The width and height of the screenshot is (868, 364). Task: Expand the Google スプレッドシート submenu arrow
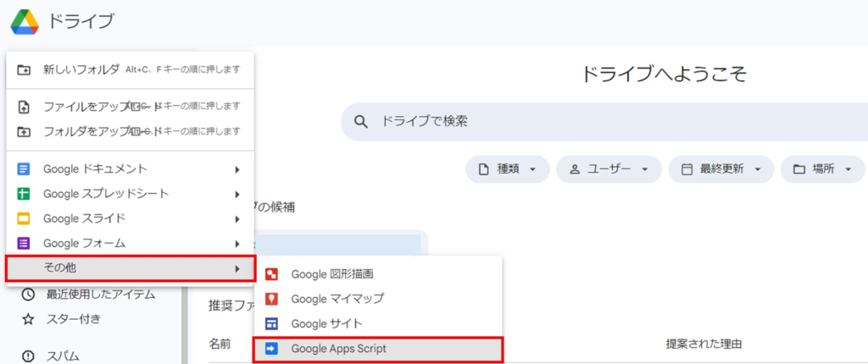(237, 194)
